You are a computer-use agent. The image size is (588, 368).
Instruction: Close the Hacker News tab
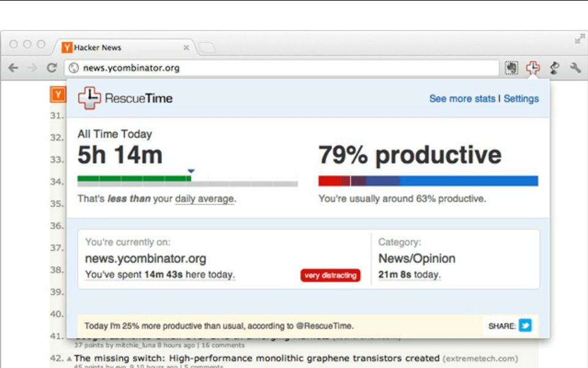[186, 47]
